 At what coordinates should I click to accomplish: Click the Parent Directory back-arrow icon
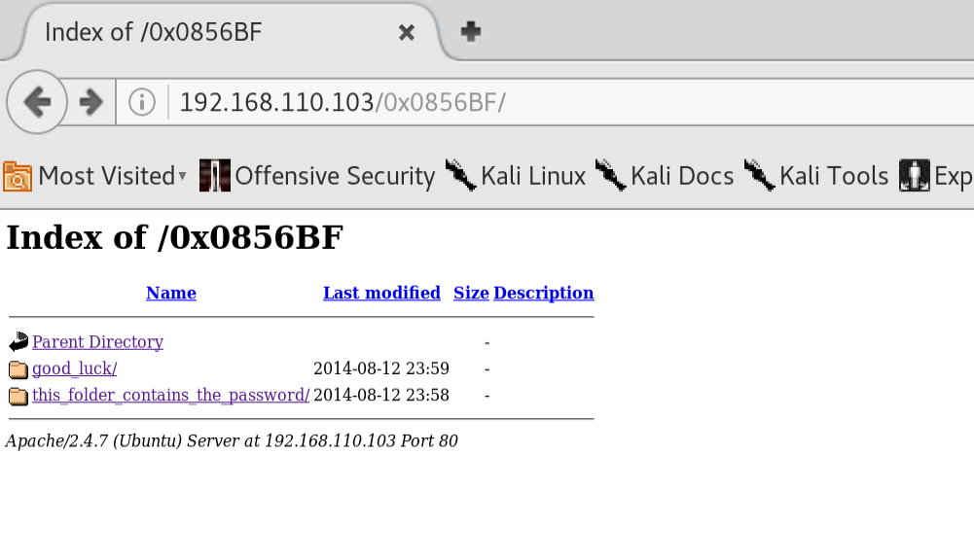point(18,341)
